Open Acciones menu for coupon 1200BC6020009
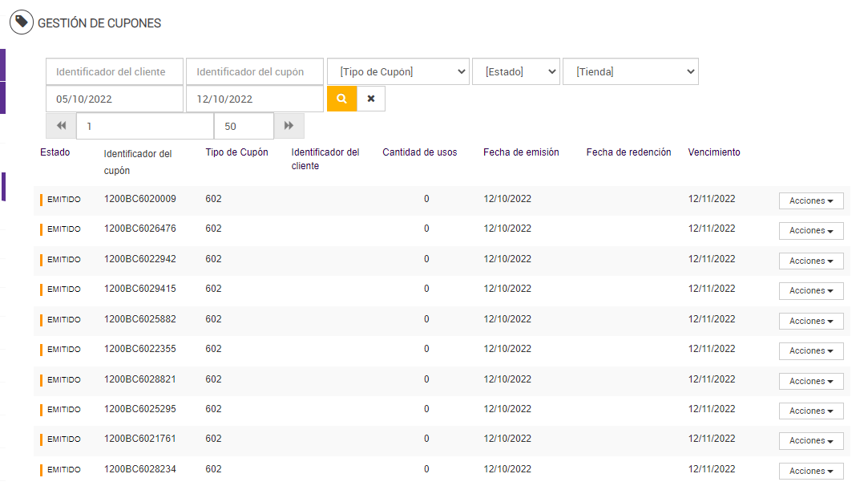868x494 pixels. point(811,200)
